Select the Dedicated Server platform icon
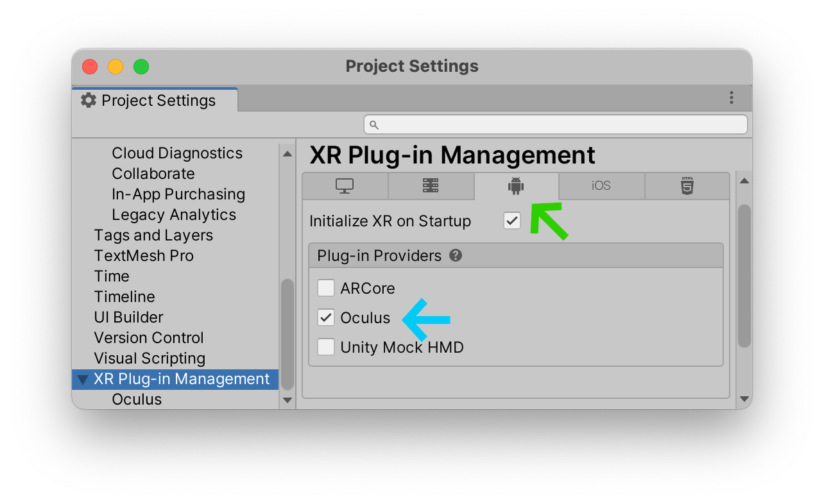The width and height of the screenshot is (824, 504). click(431, 186)
